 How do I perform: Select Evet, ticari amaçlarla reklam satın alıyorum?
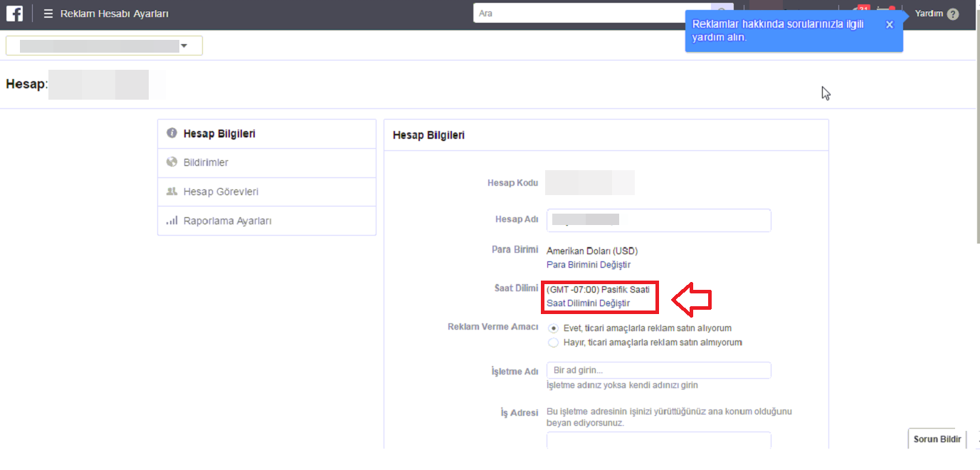[554, 328]
